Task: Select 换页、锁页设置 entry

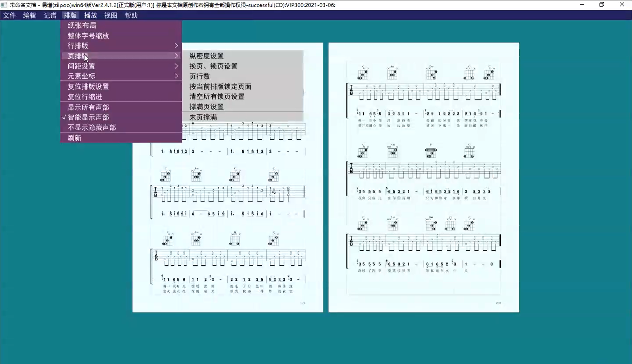Action: click(213, 66)
